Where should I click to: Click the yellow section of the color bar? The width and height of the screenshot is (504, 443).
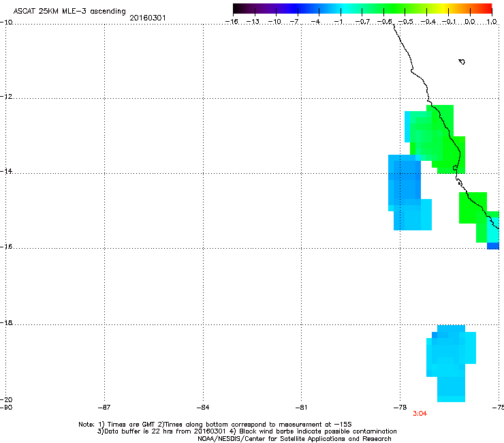coord(445,8)
